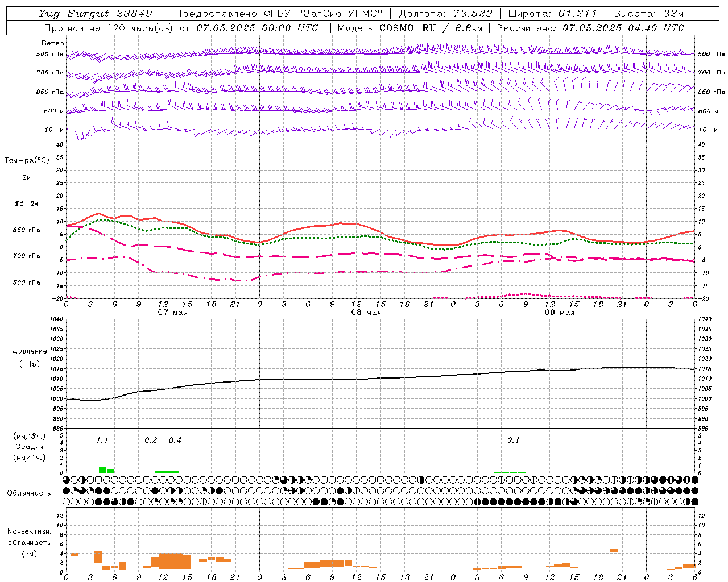The width and height of the screenshot is (728, 582).
Task: Click the Прогноз на 120 часа(ов) text
Action: point(109,28)
